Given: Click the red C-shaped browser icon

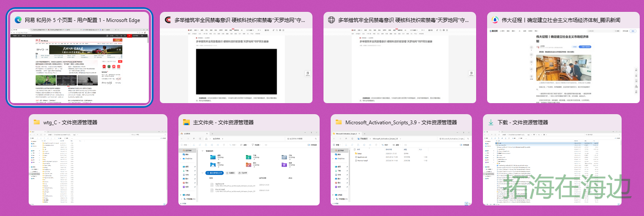Looking at the screenshot, I should 168,20.
